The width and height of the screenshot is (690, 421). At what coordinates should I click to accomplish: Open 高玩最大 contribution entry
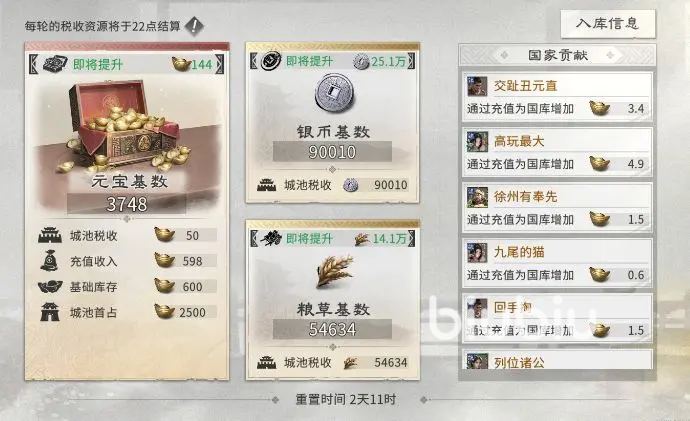point(557,152)
